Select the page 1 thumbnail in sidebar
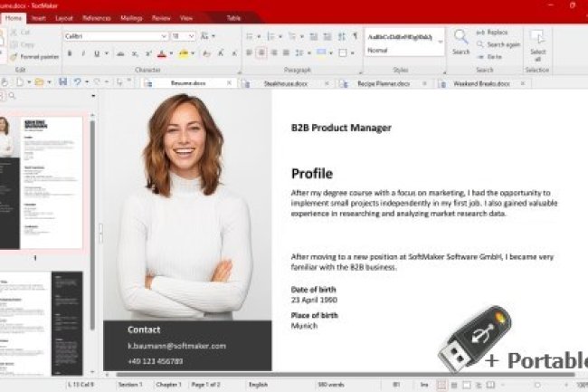Screen dimensions: 588x392 (42, 182)
